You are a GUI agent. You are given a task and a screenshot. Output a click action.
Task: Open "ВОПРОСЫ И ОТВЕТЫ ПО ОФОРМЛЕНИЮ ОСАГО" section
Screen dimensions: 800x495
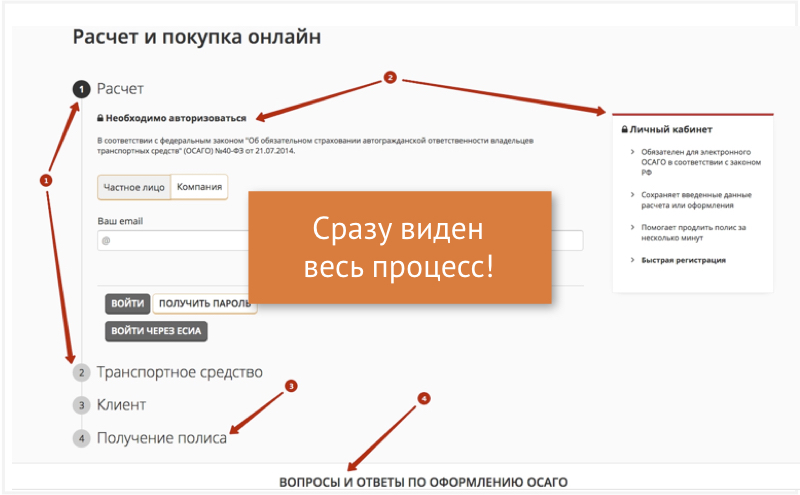pyautogui.click(x=423, y=482)
